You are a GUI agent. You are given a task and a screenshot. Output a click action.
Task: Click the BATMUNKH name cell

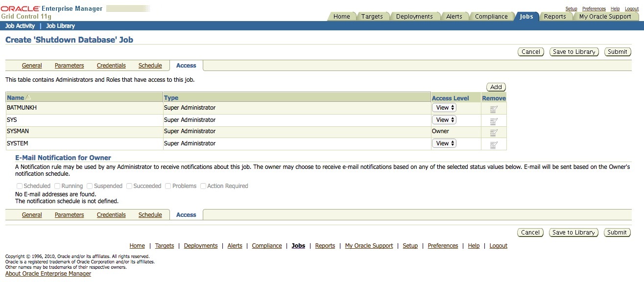[84, 108]
